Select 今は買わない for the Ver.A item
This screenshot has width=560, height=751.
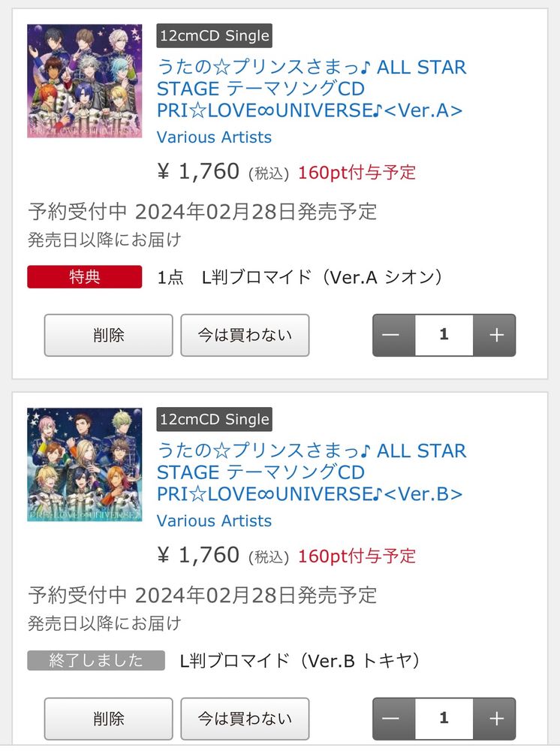[245, 335]
